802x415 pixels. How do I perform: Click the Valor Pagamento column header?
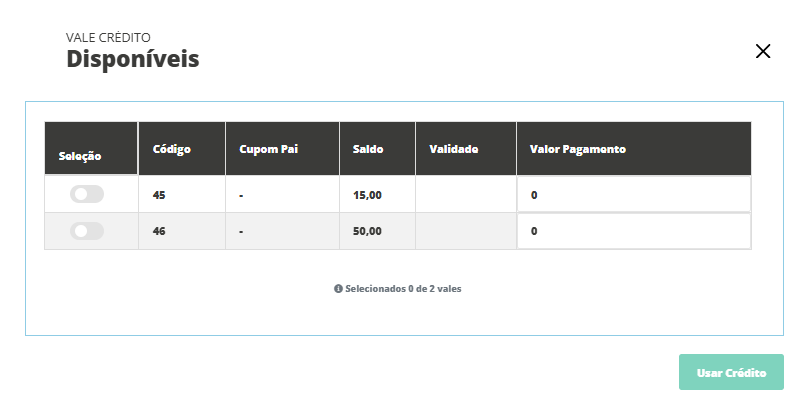(x=578, y=149)
